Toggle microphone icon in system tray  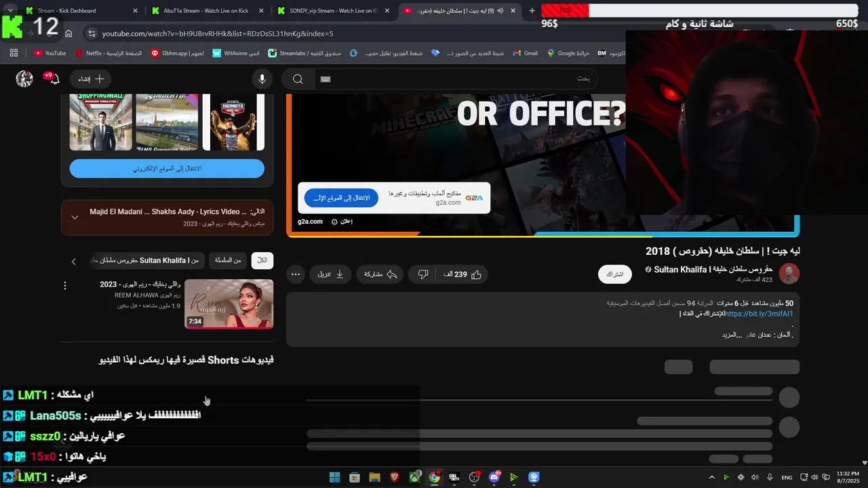pyautogui.click(x=770, y=477)
